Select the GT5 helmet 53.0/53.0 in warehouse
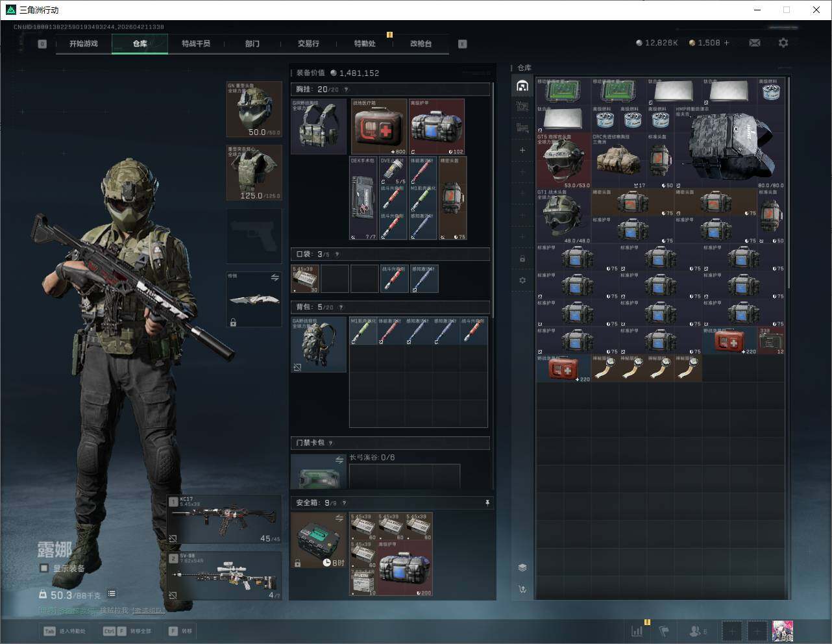 564,161
